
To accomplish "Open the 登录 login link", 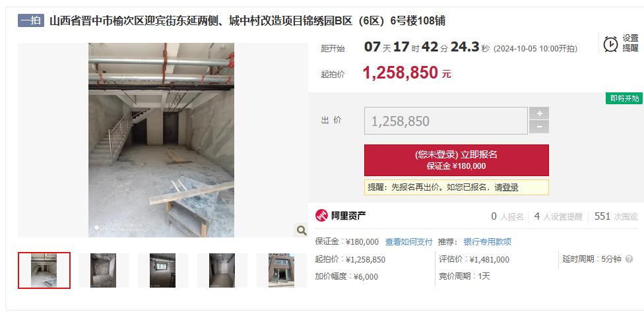I will tap(510, 187).
